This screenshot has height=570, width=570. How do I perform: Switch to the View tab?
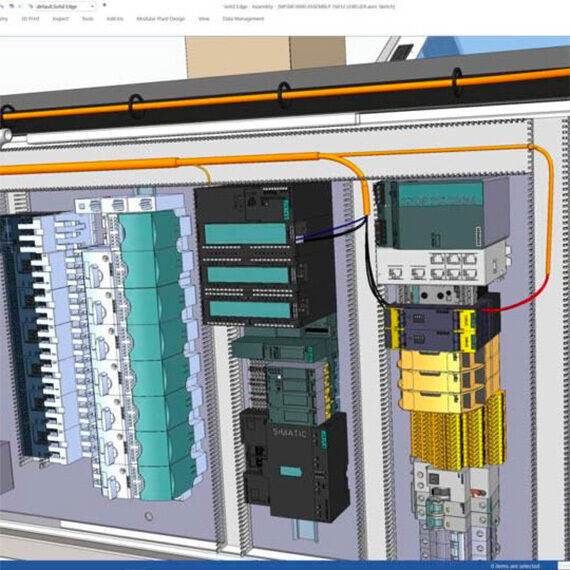204,19
